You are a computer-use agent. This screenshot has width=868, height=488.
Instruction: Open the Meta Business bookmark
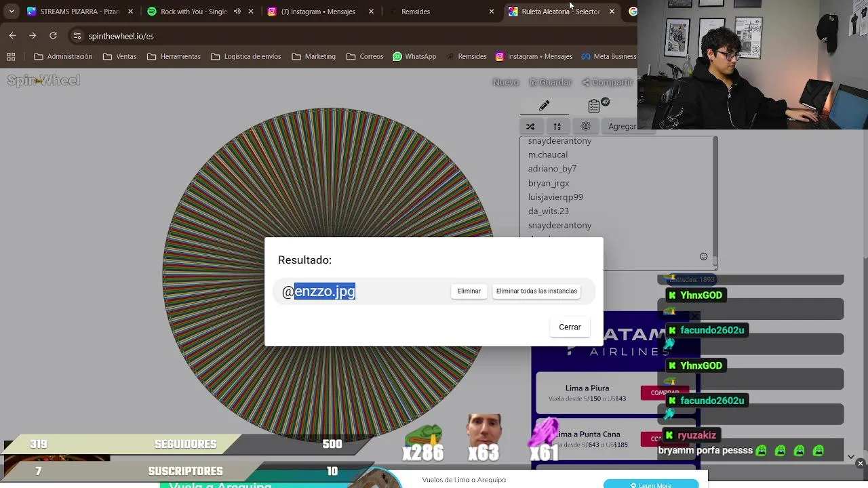(x=608, y=56)
